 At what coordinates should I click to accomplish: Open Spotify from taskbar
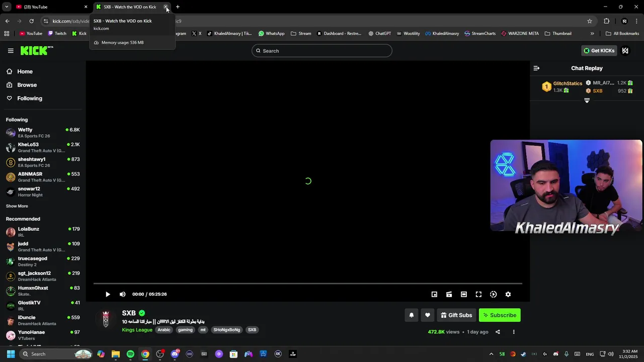130,354
